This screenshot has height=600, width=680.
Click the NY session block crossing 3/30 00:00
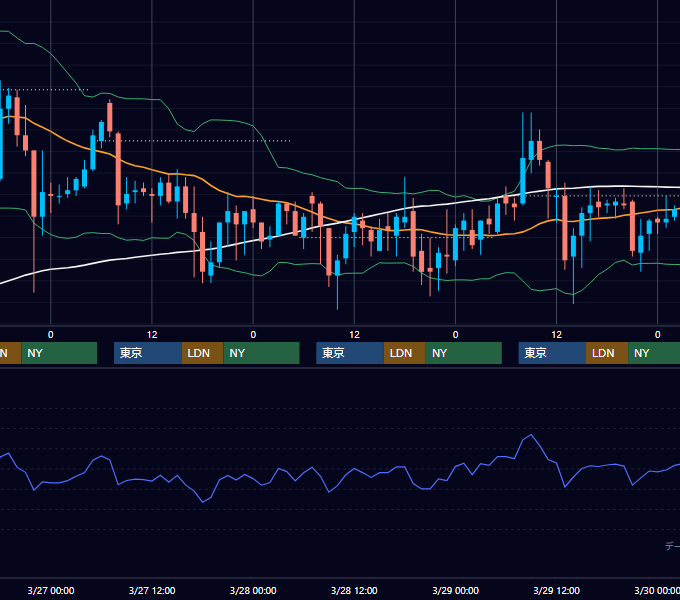tap(654, 353)
